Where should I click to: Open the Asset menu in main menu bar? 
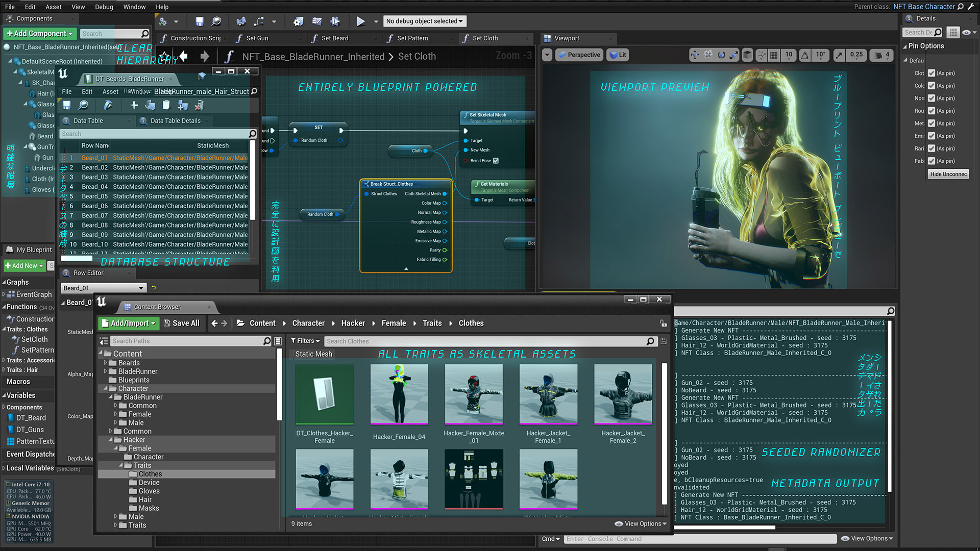point(54,7)
